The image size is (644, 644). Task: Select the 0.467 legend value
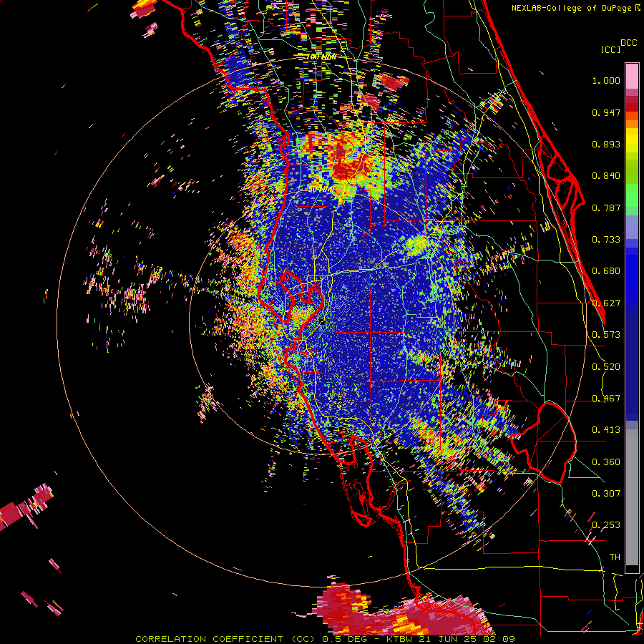606,399
